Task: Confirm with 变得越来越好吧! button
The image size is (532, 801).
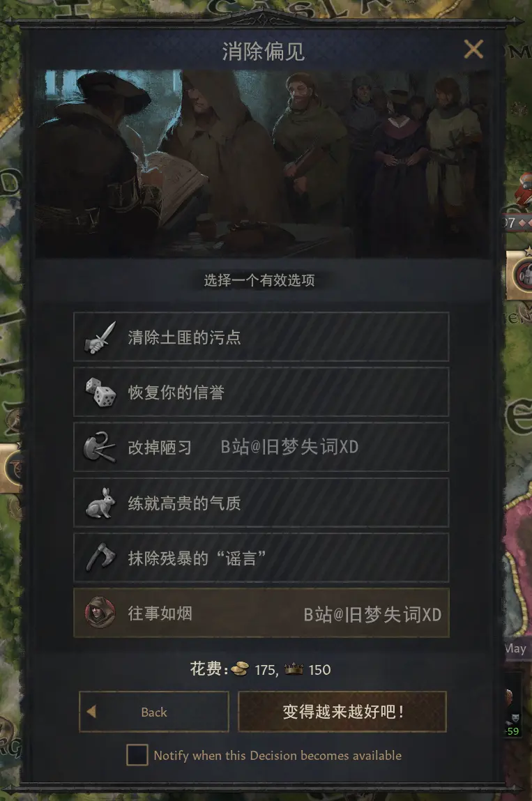Action: click(x=342, y=712)
